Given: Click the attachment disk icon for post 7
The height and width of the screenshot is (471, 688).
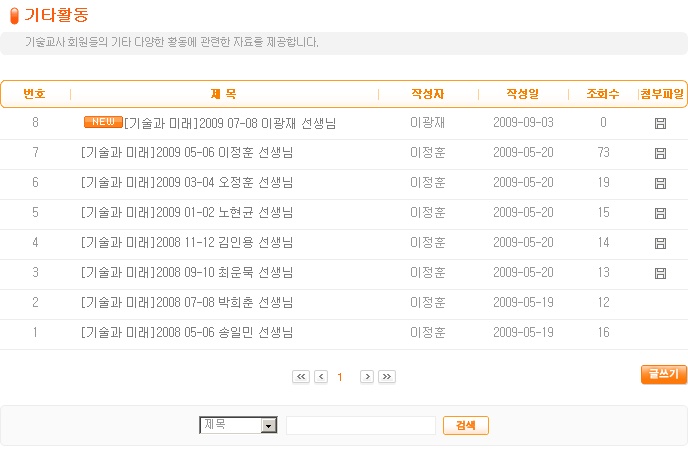Looking at the screenshot, I should pyautogui.click(x=660, y=153).
